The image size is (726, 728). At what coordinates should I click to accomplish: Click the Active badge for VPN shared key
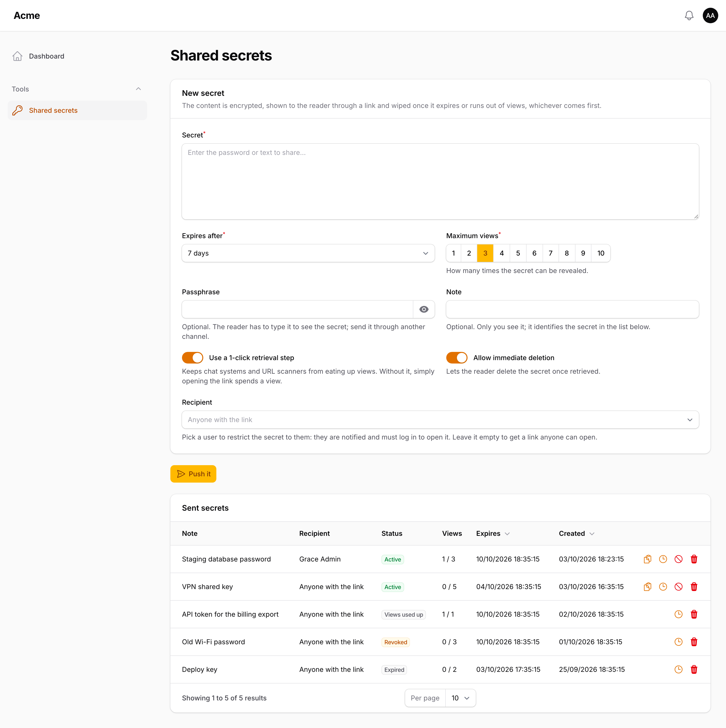coord(393,587)
